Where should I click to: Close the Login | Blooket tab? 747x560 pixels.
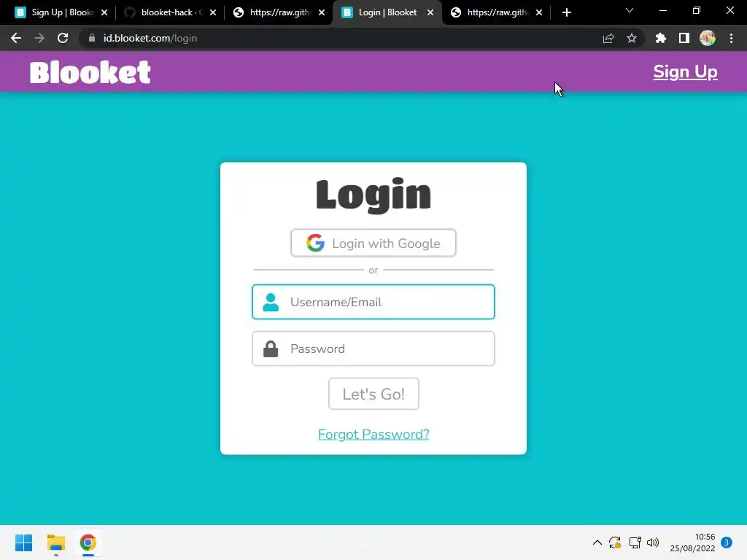430,12
